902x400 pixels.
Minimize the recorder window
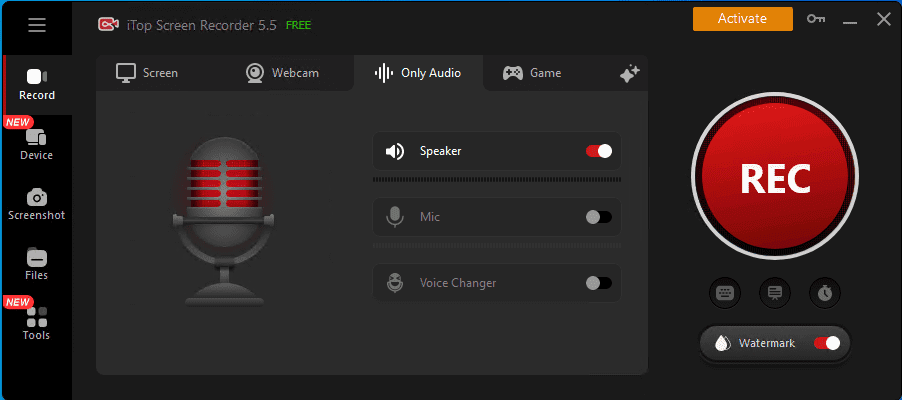tap(850, 20)
